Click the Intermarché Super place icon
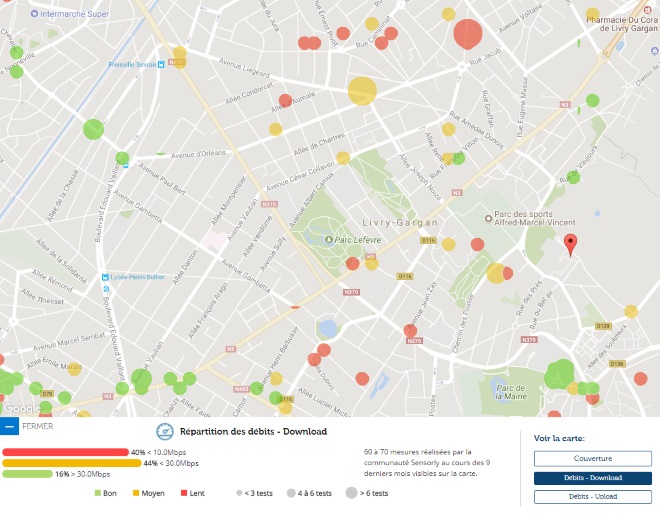This screenshot has height=518, width=660. point(37,15)
